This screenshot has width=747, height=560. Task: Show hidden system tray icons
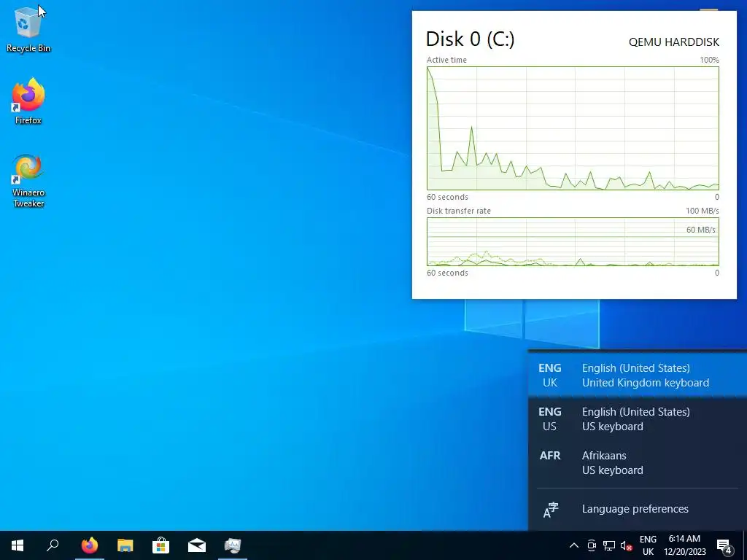click(574, 545)
